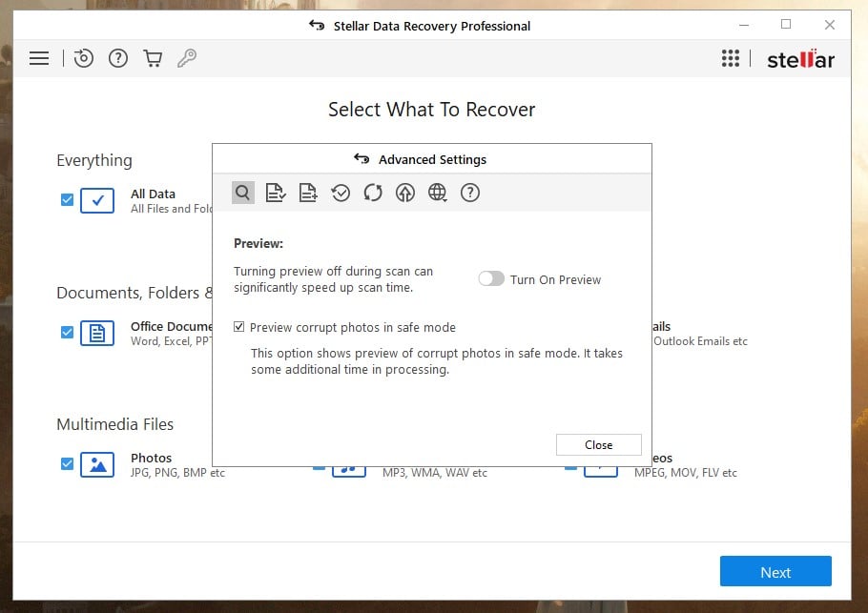Click the Stellar logo
Viewport: 868px width, 613px height.
click(x=800, y=59)
